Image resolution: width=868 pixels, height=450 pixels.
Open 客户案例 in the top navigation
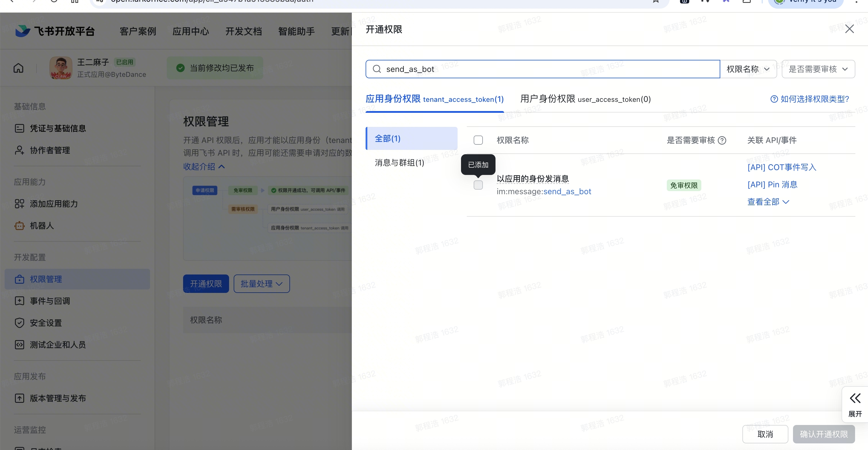(138, 31)
